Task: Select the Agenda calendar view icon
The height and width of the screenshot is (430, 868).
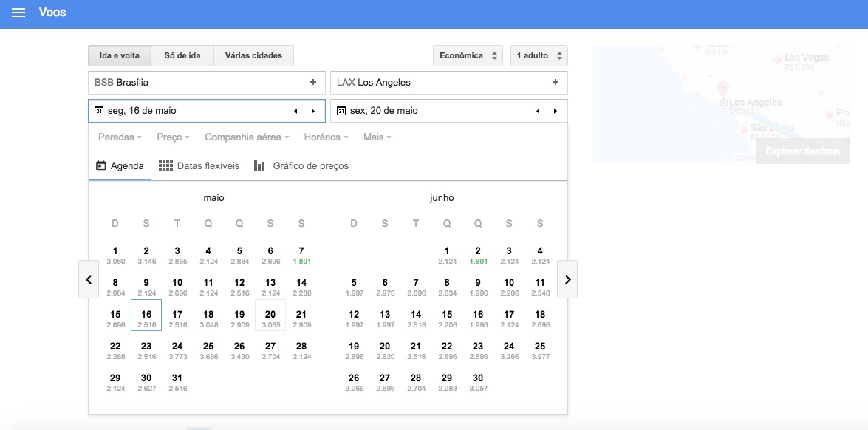Action: 100,165
